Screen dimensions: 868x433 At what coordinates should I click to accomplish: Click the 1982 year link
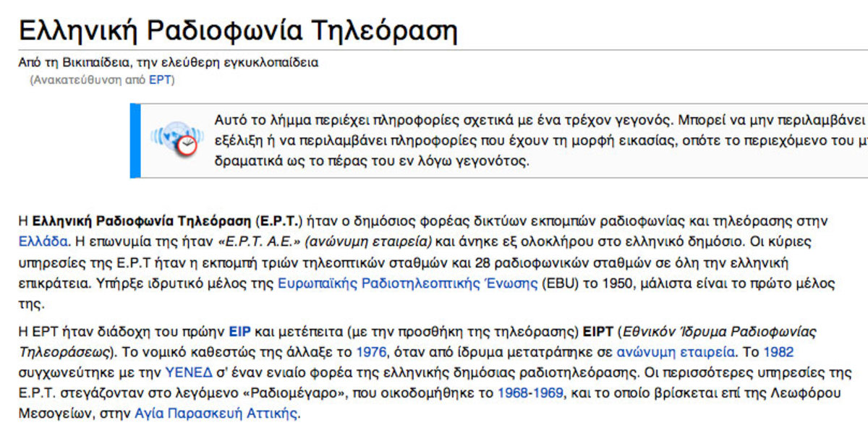(778, 353)
